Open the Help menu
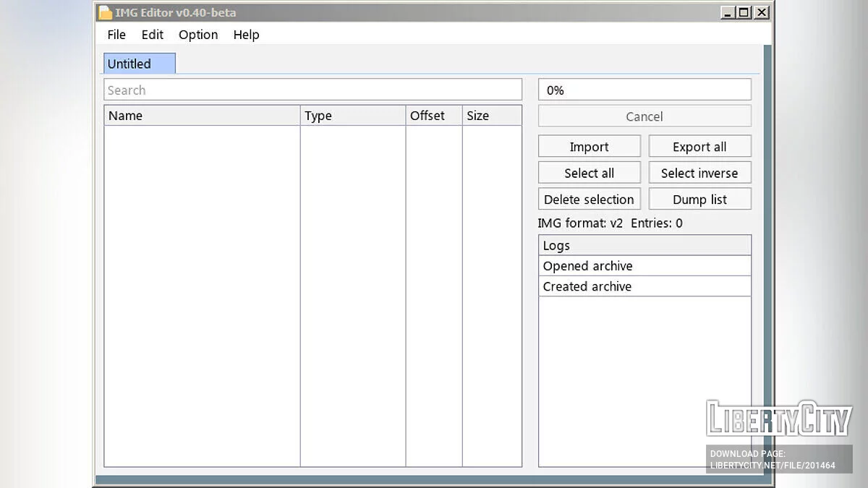The image size is (868, 488). [x=246, y=35]
